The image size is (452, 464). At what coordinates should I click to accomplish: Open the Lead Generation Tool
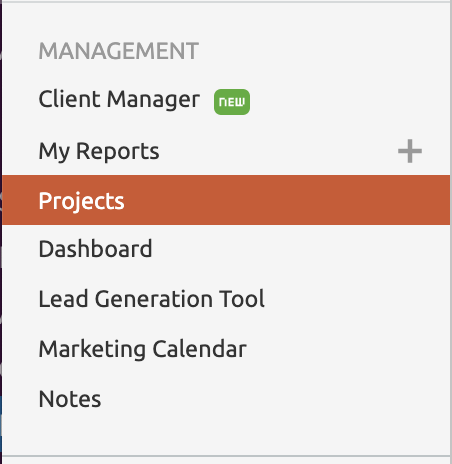(x=152, y=299)
